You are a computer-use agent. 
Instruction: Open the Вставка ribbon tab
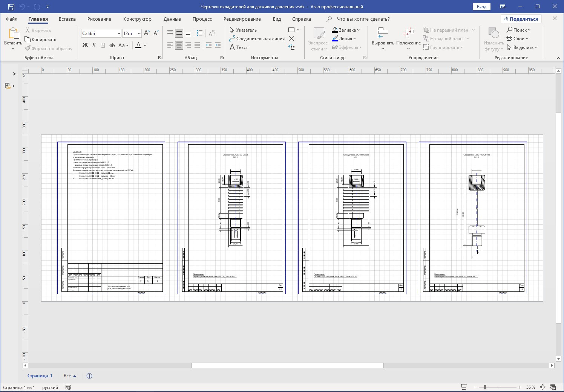coord(67,19)
